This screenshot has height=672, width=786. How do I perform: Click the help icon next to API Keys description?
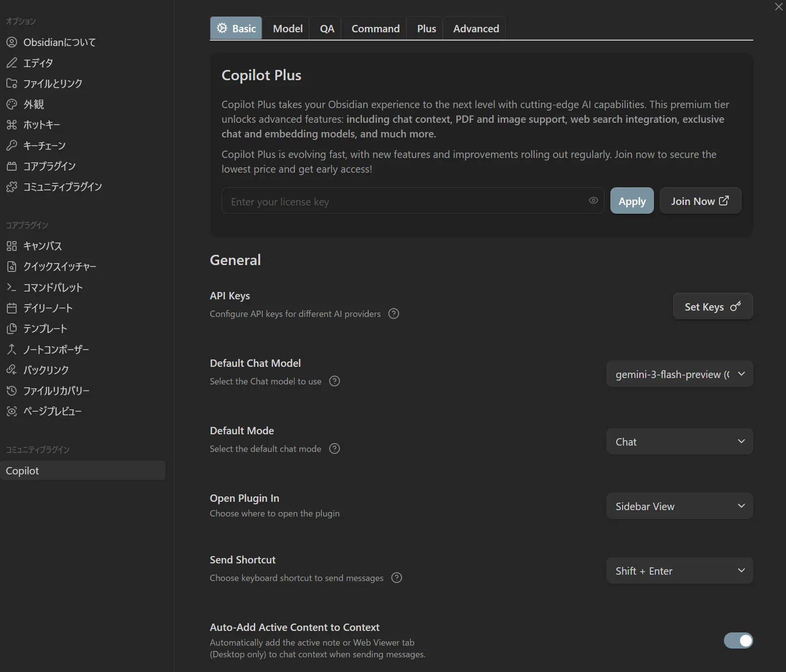(x=394, y=314)
